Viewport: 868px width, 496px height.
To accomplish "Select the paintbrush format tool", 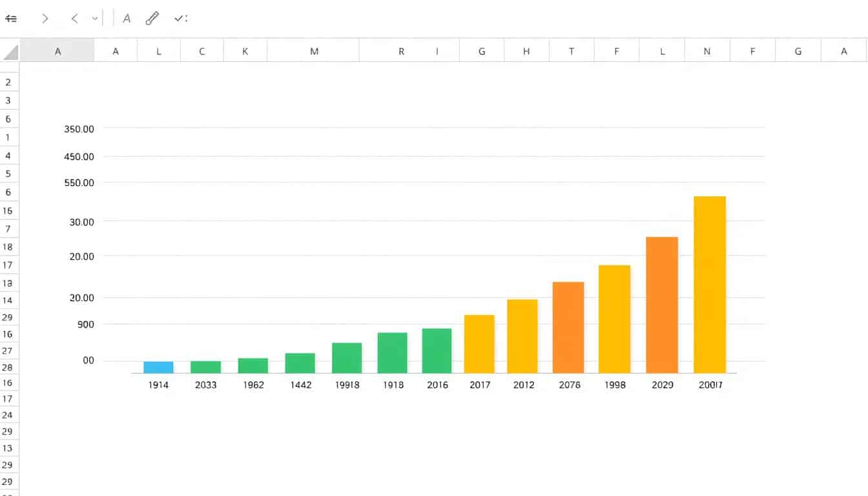I will [152, 19].
